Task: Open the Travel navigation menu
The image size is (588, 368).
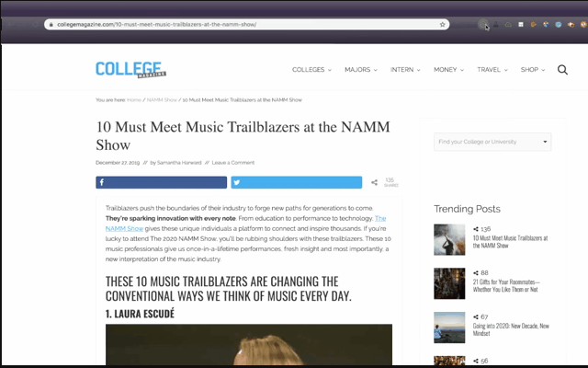Action: pos(492,70)
